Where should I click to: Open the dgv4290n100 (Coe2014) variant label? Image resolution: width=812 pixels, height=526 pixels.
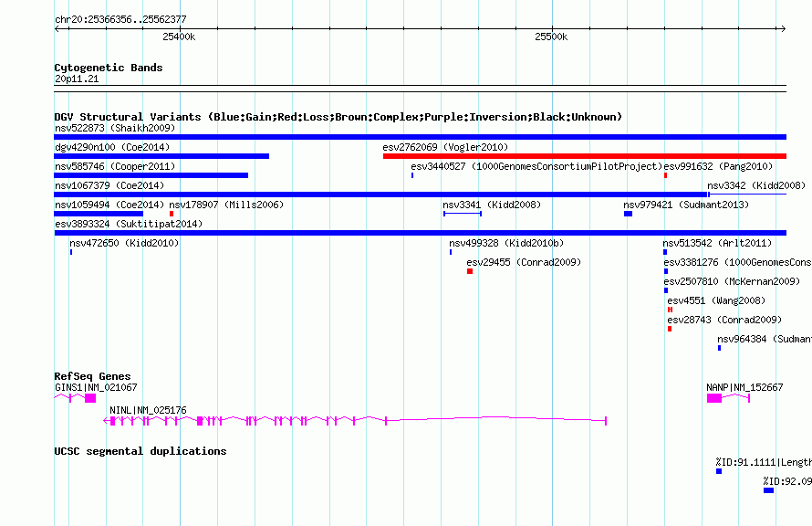tap(112, 147)
